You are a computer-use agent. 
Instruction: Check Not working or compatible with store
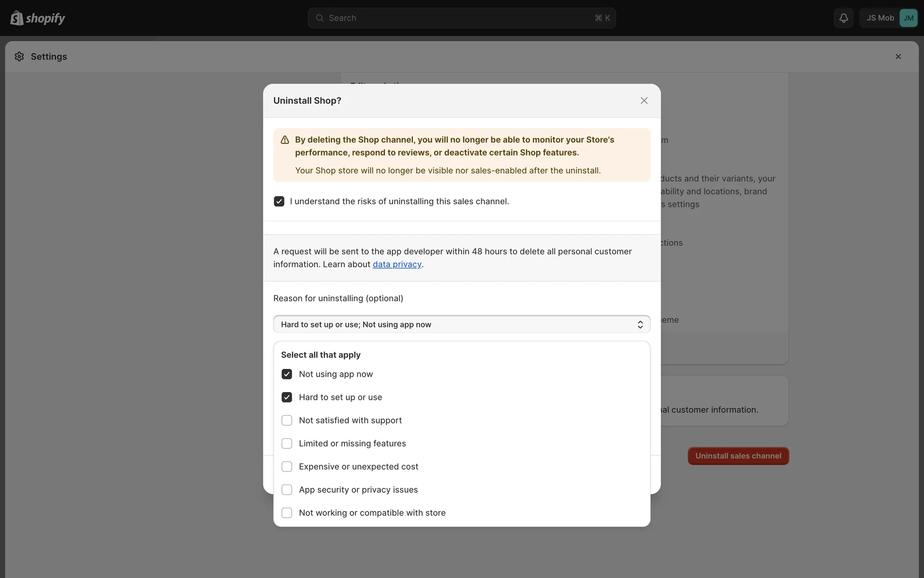click(x=287, y=513)
